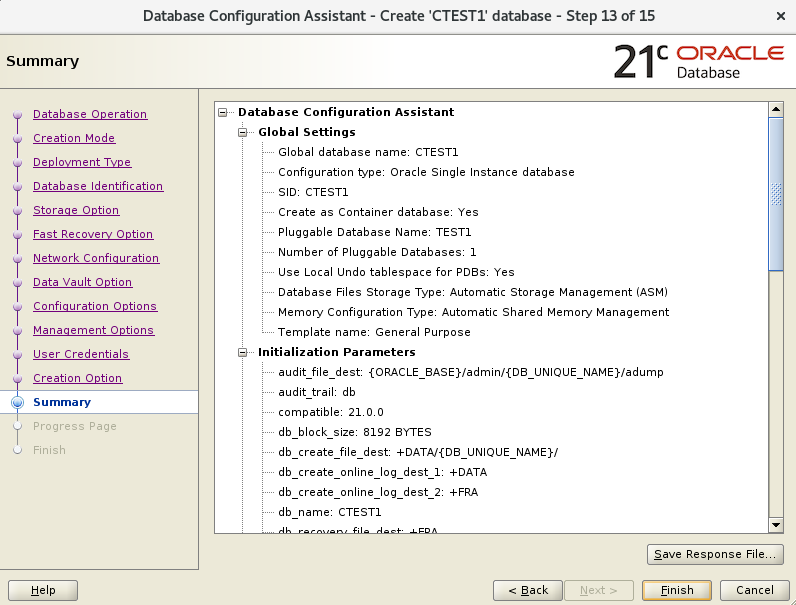Select Template name: General Purpose row

(374, 332)
